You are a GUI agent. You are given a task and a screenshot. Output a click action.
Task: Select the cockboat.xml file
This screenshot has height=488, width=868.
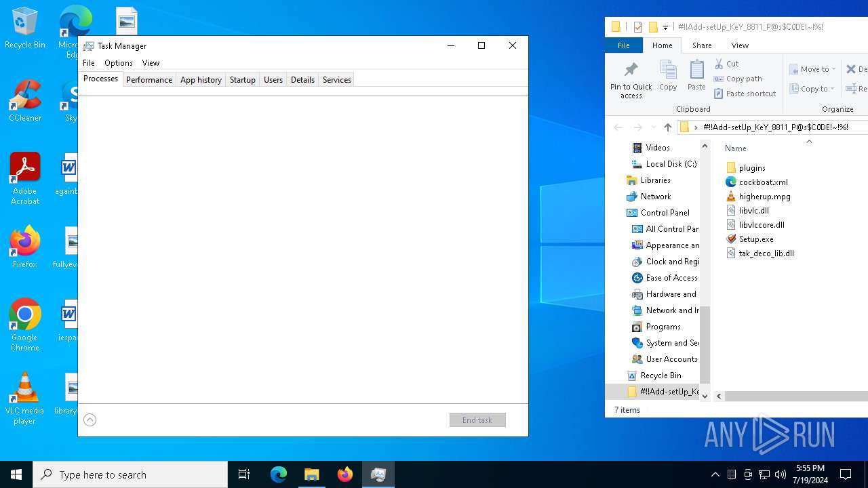tap(757, 182)
